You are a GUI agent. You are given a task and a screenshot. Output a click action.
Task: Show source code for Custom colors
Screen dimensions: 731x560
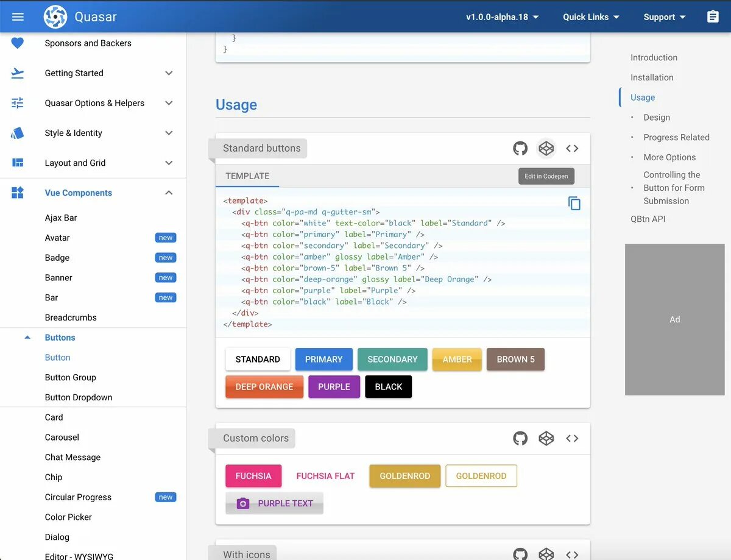(572, 438)
